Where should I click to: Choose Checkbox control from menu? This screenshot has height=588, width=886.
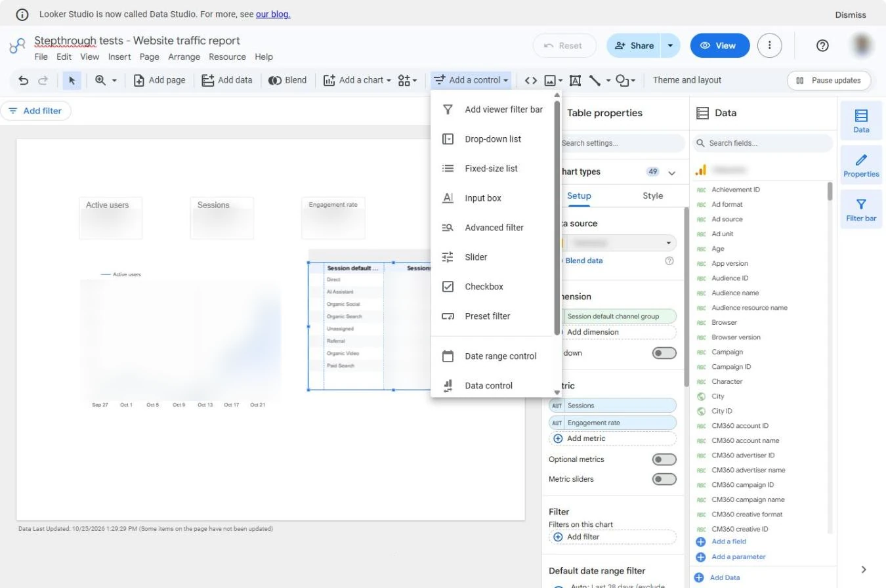tap(493, 287)
